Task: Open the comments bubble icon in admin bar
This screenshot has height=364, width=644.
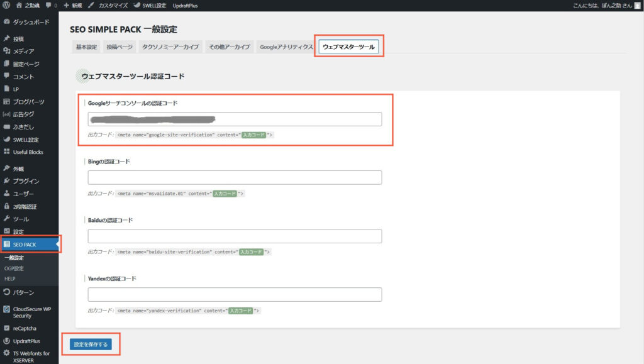Action: 49,5
